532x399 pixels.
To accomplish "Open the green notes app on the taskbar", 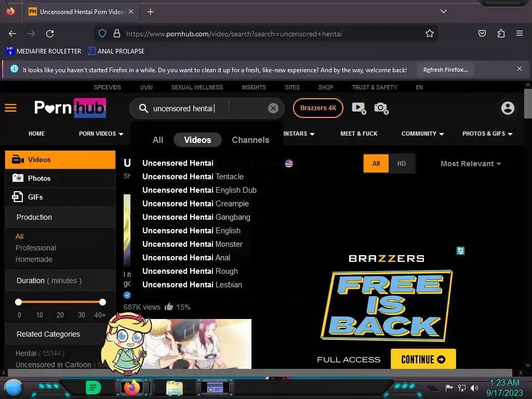I will click(x=93, y=388).
